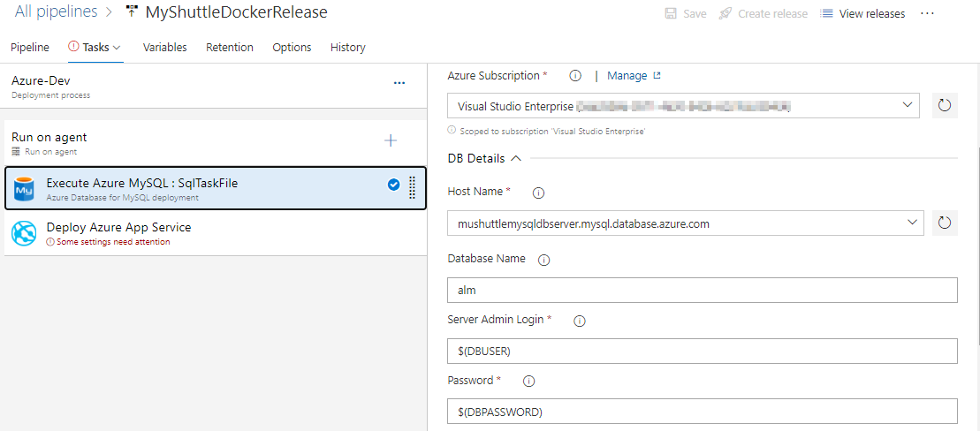
Task: Click the Save button label
Action: (x=695, y=14)
